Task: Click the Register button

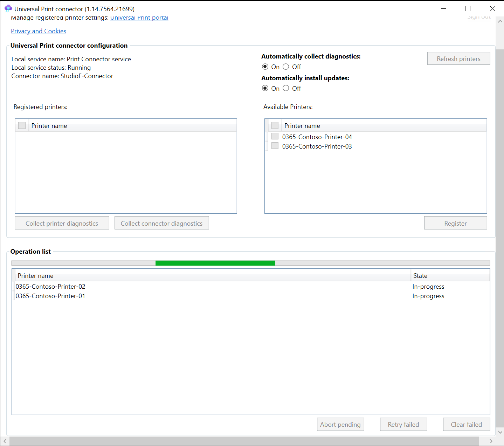Action: tap(455, 223)
